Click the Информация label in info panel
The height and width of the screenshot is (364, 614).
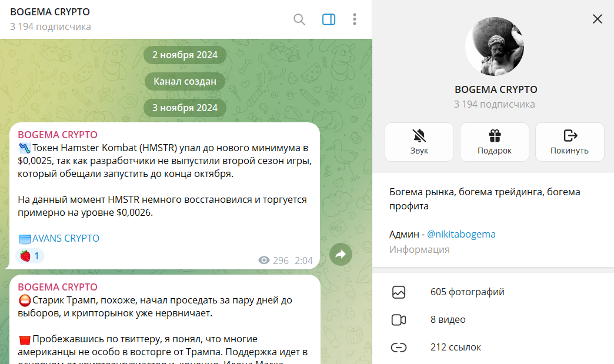(x=419, y=249)
